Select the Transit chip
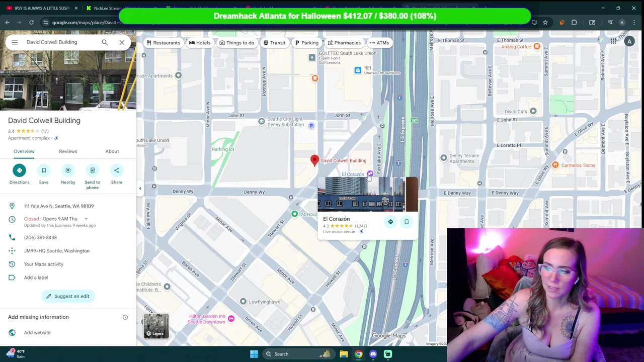 tap(274, 43)
